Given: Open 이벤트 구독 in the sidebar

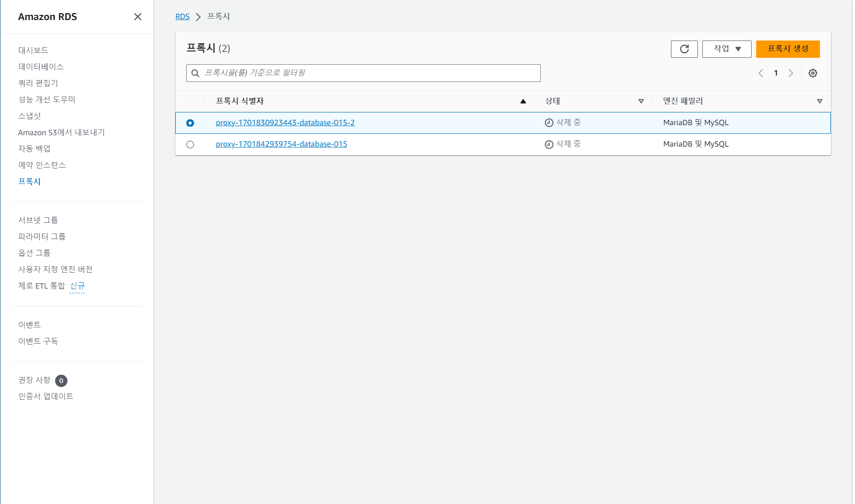Looking at the screenshot, I should [38, 341].
